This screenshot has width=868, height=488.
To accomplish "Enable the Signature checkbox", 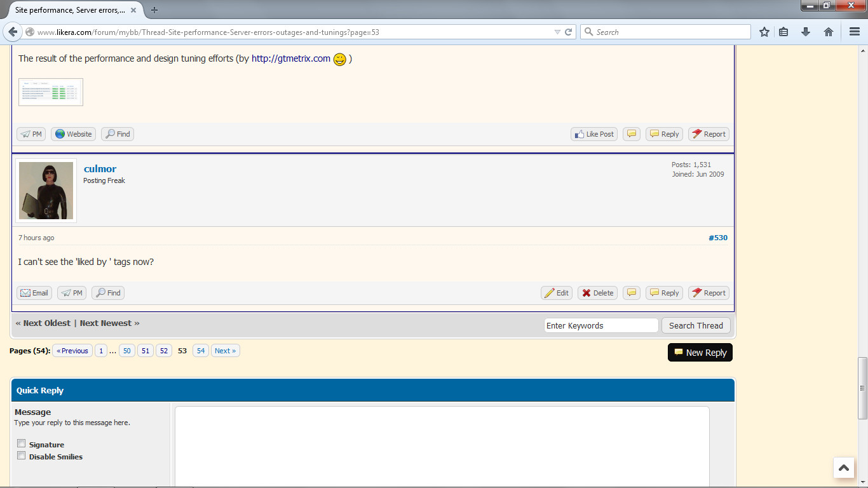I will point(22,444).
